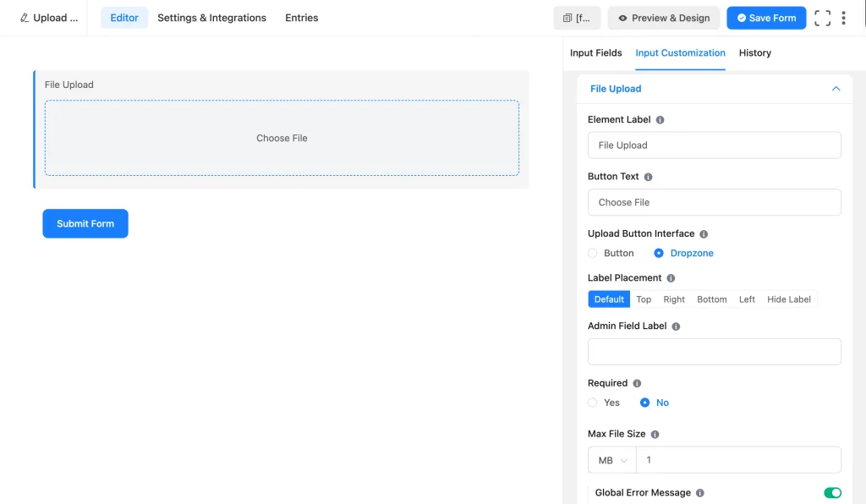Toggle the Global Error Message switch
The height and width of the screenshot is (504, 866).
coord(832,492)
